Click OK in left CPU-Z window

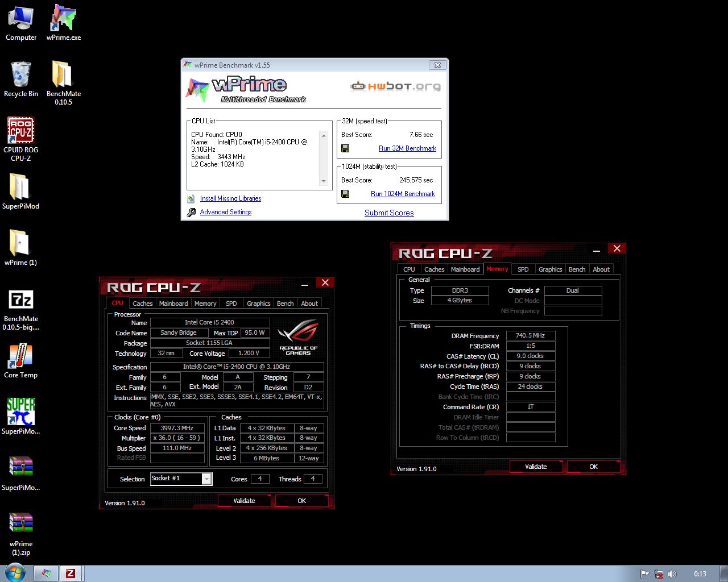(302, 501)
